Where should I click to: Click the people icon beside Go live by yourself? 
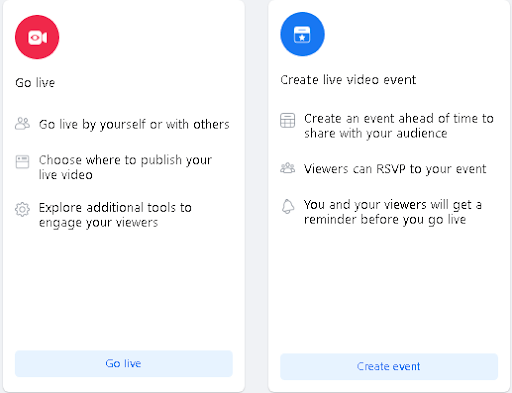tap(22, 124)
